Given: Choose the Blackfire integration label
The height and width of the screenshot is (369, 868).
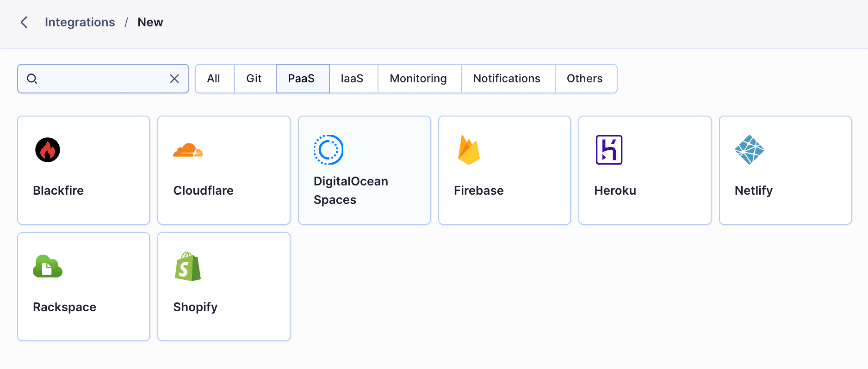Looking at the screenshot, I should (x=58, y=191).
